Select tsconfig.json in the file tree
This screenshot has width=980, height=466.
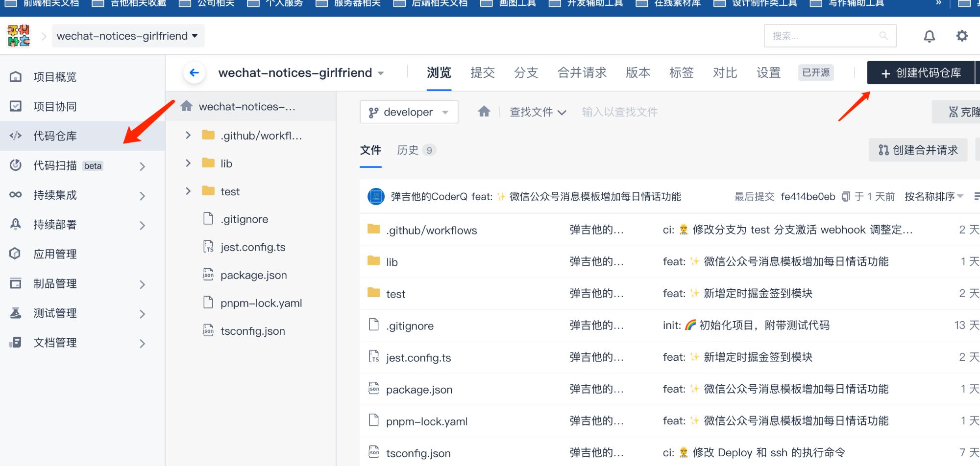pyautogui.click(x=252, y=331)
